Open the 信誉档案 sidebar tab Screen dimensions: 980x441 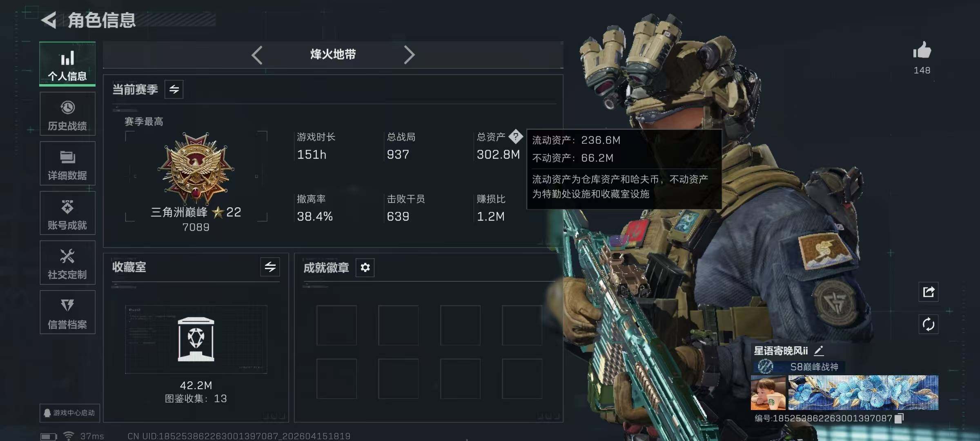[67, 312]
